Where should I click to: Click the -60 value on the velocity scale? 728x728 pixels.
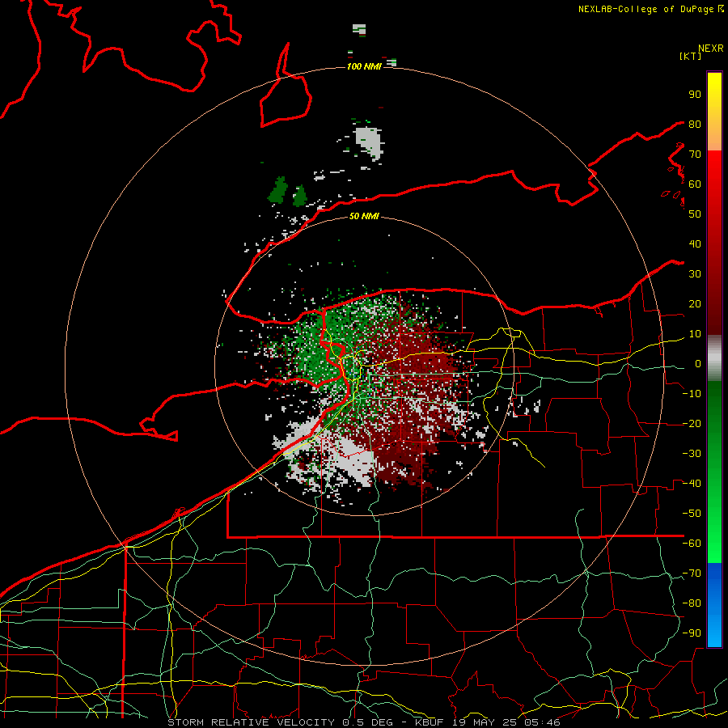pyautogui.click(x=692, y=544)
